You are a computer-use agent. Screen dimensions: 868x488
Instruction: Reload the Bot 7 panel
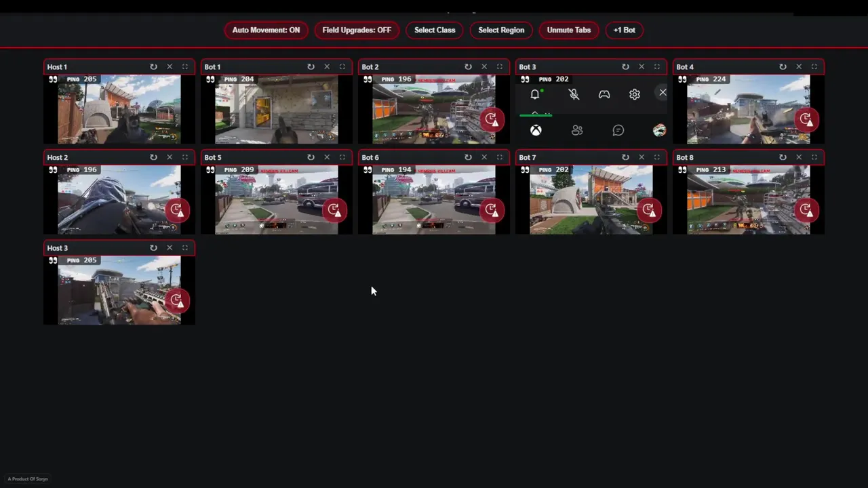coord(625,157)
